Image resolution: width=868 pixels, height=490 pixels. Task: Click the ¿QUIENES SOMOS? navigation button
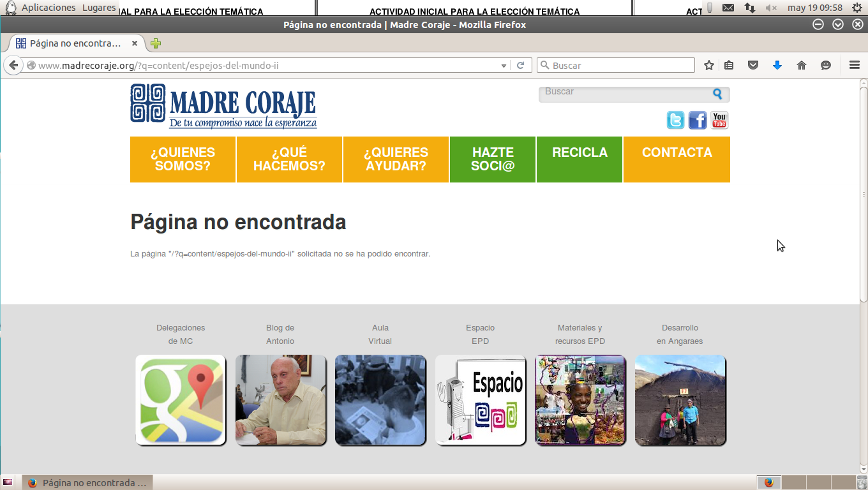coord(183,160)
